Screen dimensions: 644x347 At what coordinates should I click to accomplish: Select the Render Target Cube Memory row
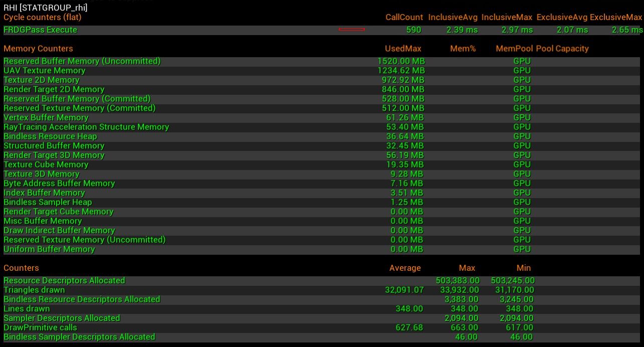(322, 212)
